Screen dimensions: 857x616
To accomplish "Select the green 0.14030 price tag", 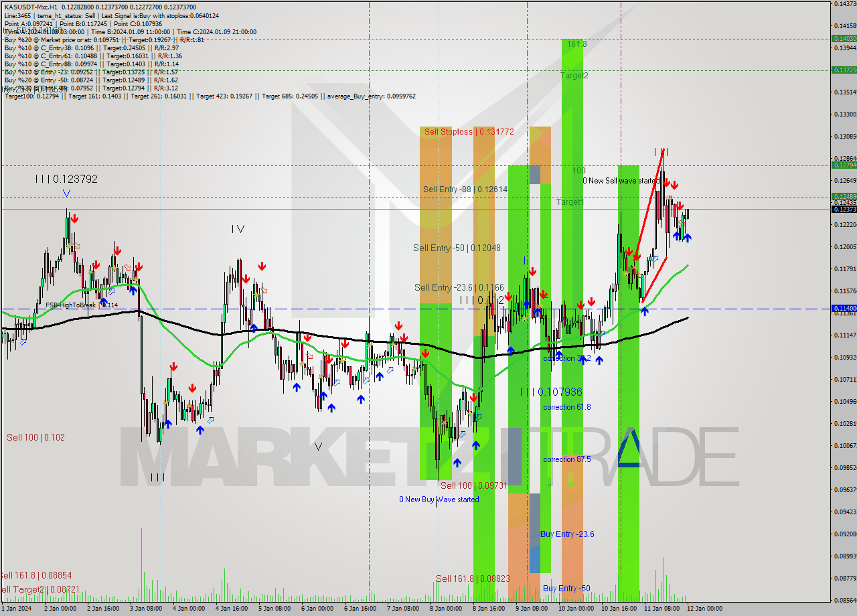I will click(x=844, y=38).
